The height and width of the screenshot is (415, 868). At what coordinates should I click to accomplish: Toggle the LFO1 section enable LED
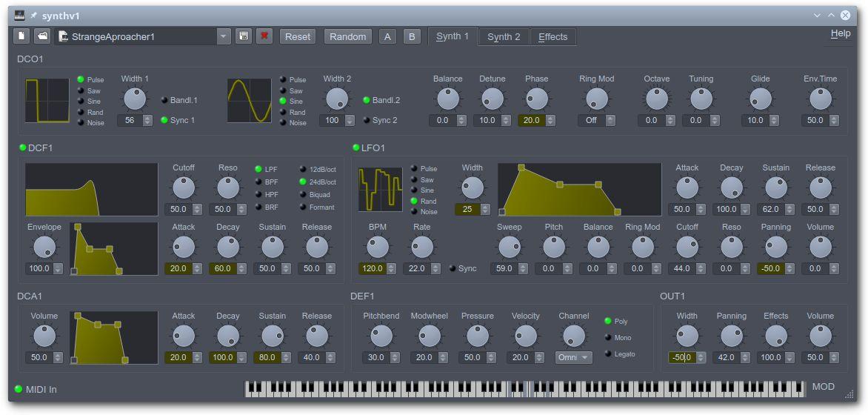356,147
